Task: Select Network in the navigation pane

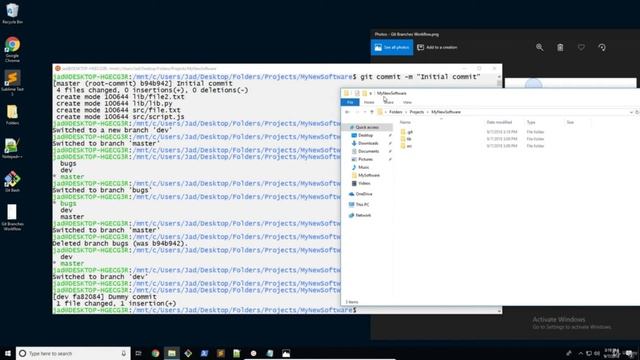Action: (x=363, y=215)
